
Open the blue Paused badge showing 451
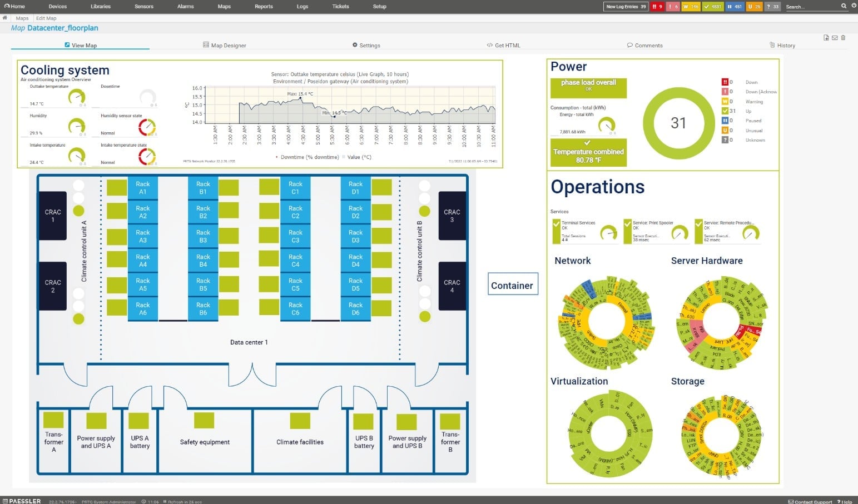[735, 7]
